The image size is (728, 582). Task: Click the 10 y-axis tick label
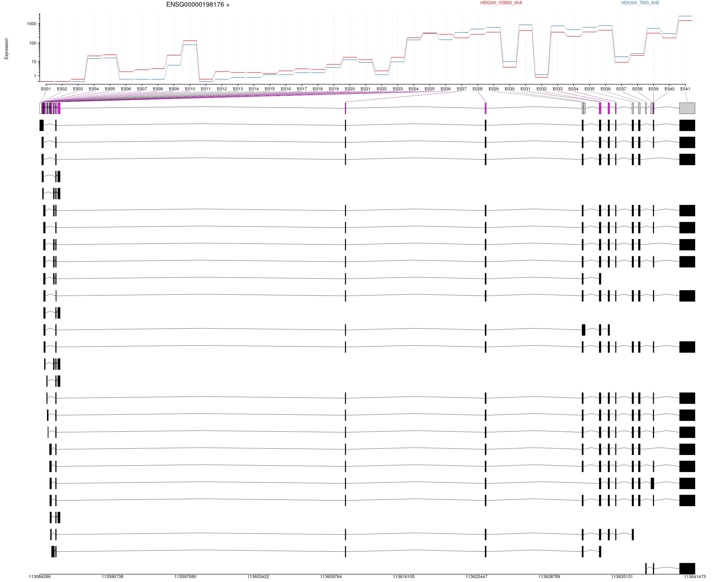click(34, 62)
